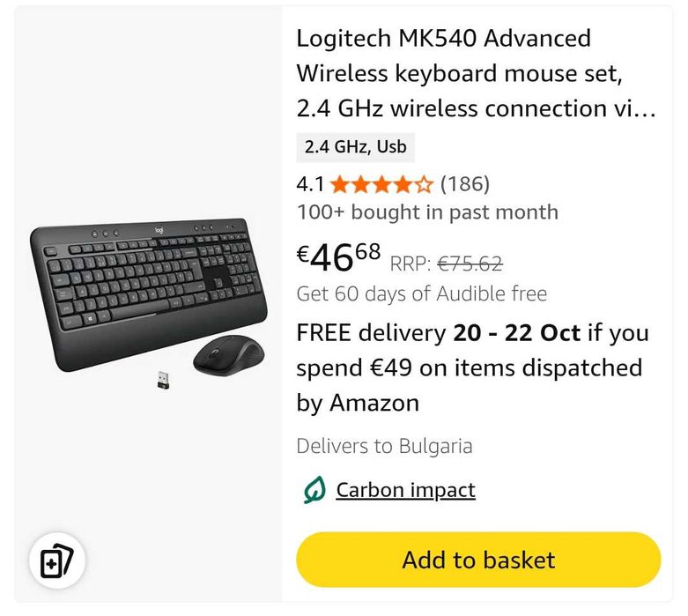
Task: Click the orange star rating icons
Action: pos(381,184)
